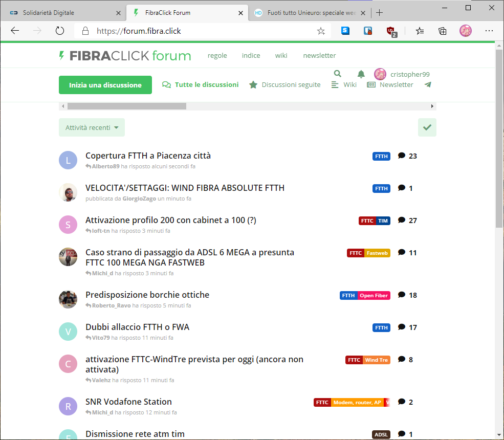Open thread SNR Vodafone Station
The image size is (504, 440).
click(x=128, y=402)
